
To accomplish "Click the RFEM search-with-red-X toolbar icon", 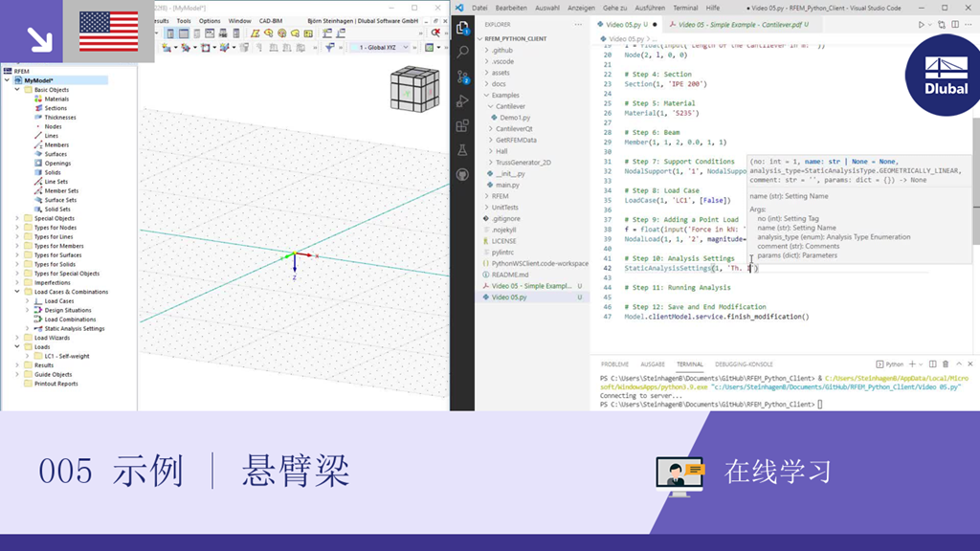I will 435,33.
